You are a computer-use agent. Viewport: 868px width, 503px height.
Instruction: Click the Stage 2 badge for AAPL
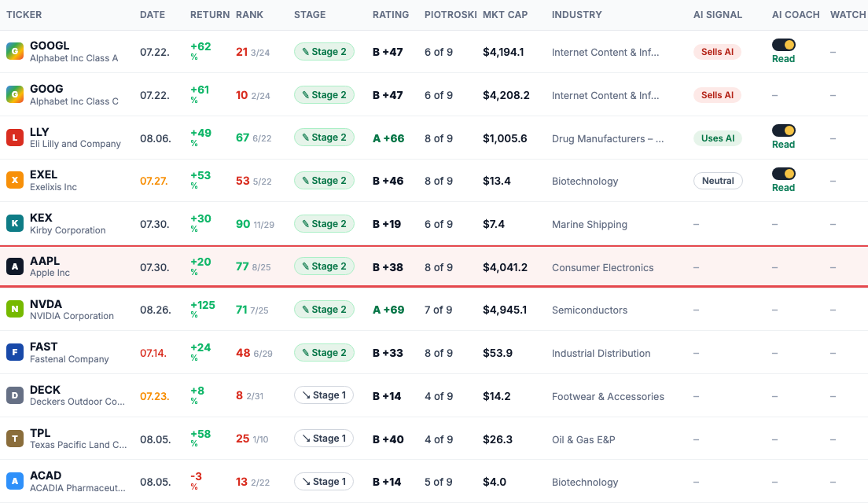point(324,266)
